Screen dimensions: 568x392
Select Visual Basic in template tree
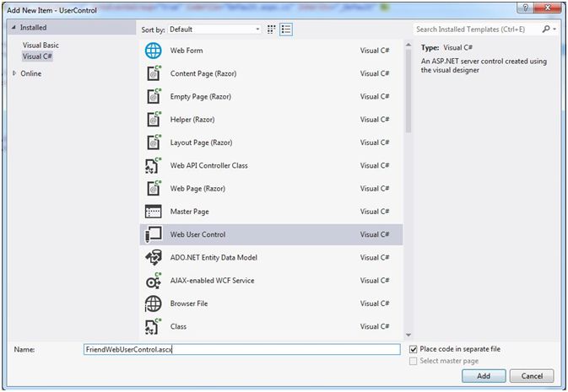click(41, 46)
